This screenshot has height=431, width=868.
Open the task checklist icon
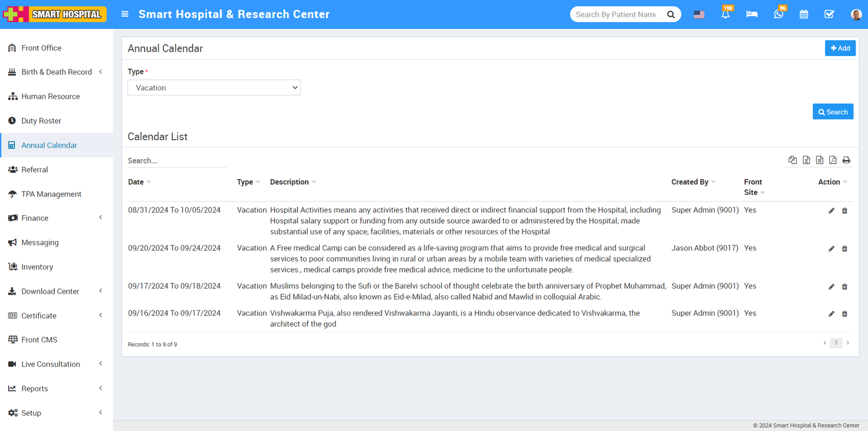click(x=829, y=15)
